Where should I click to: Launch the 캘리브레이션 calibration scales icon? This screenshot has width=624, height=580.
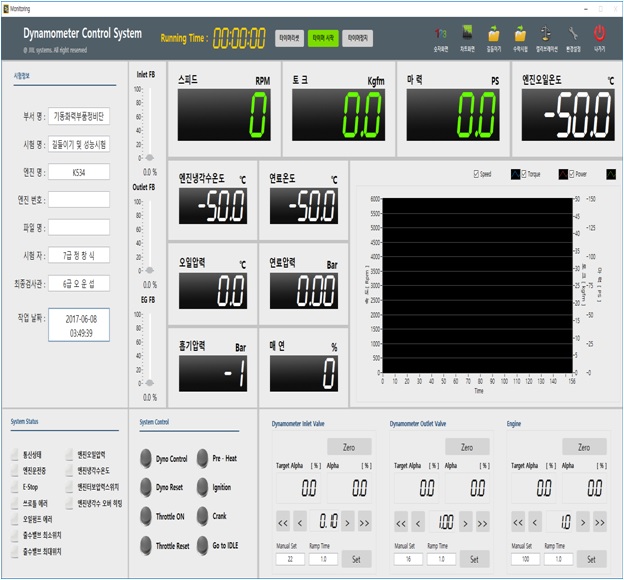pos(547,35)
